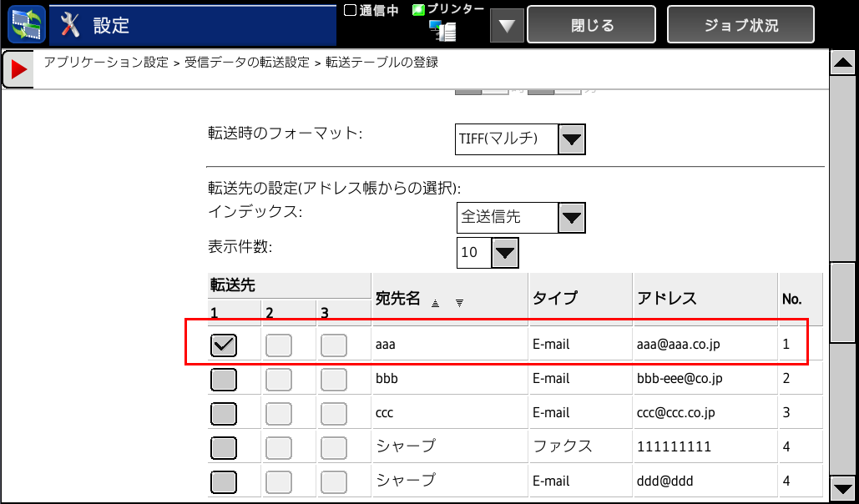Open the black dropdown arrow next to 閉じる
The image size is (859, 504).
[x=507, y=25]
